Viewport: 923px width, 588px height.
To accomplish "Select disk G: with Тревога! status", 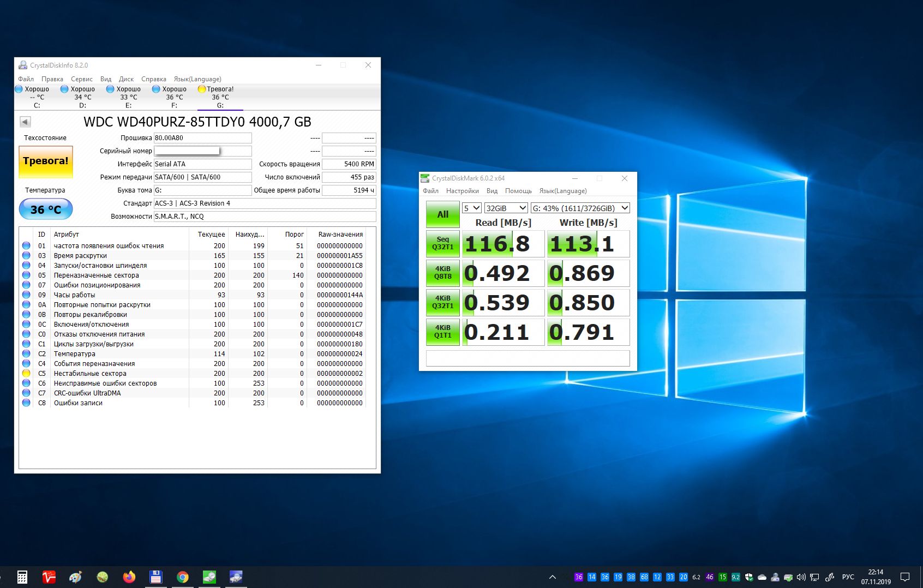I will (217, 97).
